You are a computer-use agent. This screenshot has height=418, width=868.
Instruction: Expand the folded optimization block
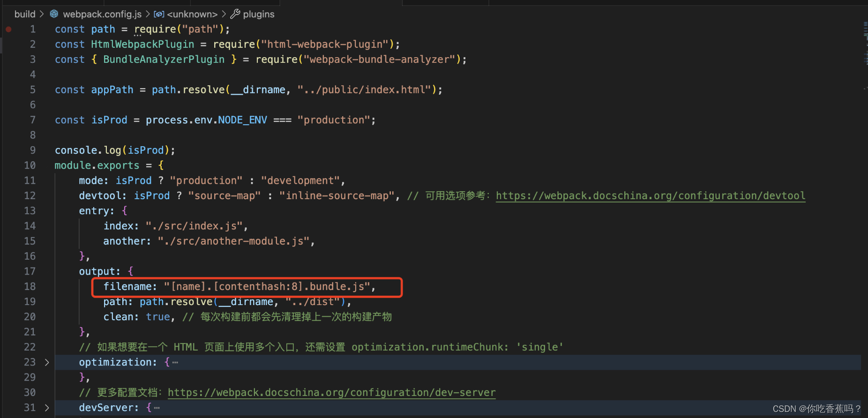(x=47, y=362)
